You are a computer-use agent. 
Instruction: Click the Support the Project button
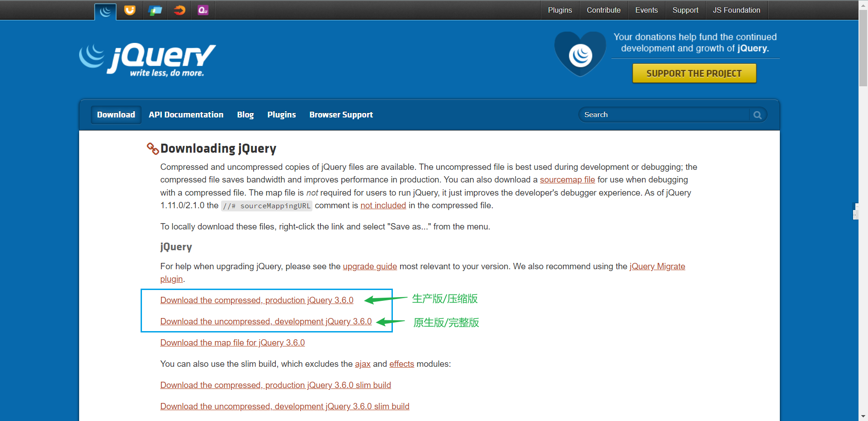point(694,73)
